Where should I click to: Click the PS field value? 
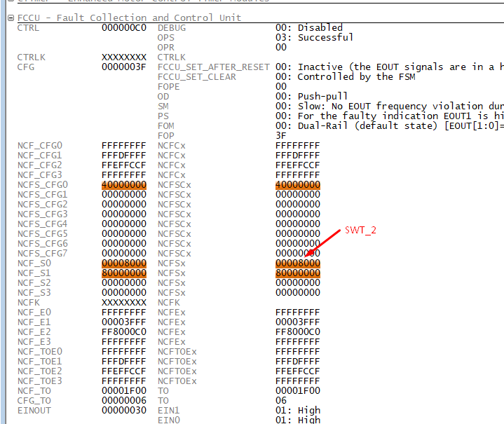click(x=390, y=116)
